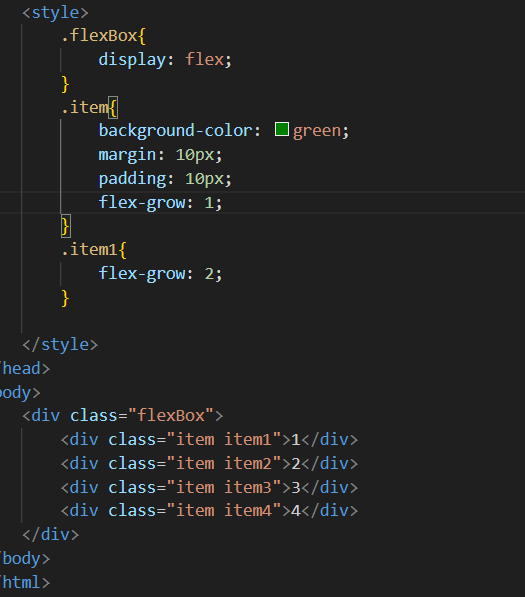Click the closing html tag

[x=25, y=583]
